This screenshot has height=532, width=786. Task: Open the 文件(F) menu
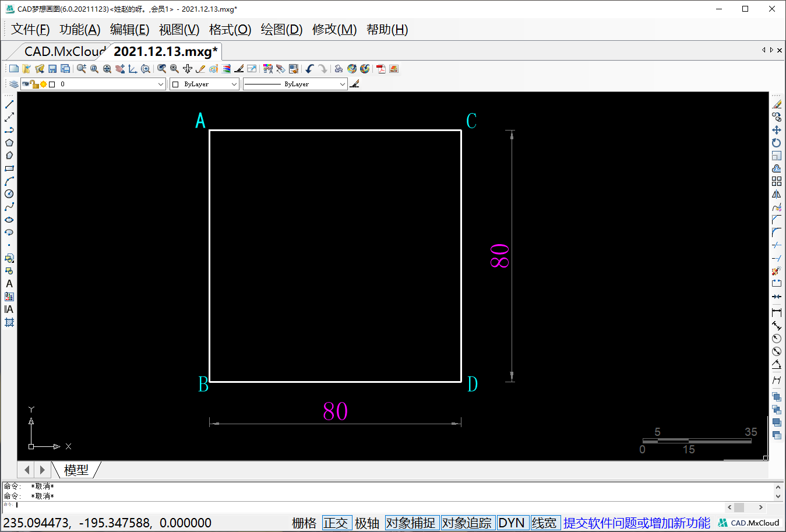tap(30, 30)
